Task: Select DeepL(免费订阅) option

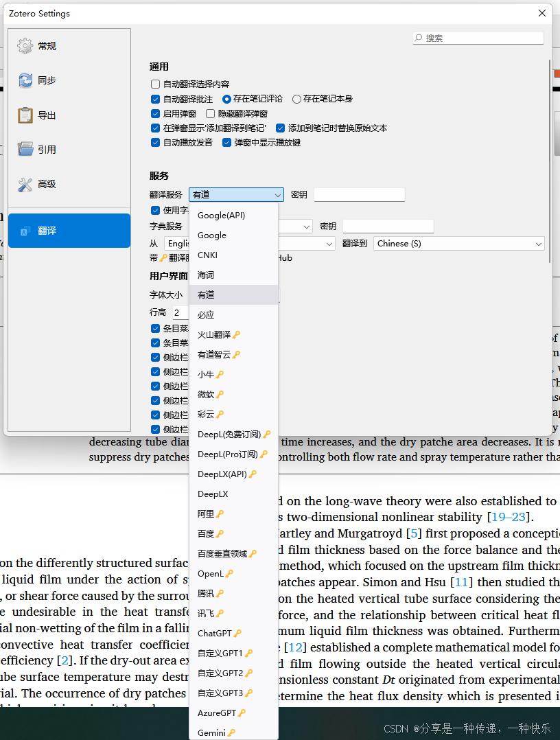Action: pyautogui.click(x=233, y=434)
